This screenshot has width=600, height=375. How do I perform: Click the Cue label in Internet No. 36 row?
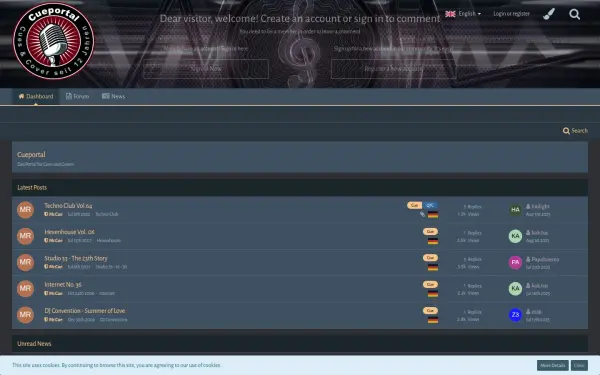click(430, 284)
